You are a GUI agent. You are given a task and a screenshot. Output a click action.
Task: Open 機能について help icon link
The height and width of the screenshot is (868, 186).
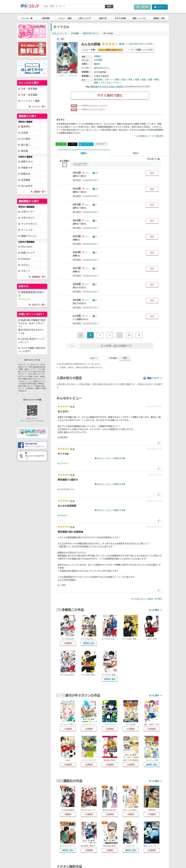click(153, 378)
